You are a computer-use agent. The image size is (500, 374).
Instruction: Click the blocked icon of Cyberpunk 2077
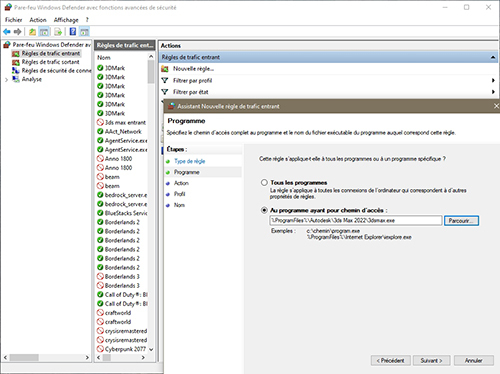[100, 349]
